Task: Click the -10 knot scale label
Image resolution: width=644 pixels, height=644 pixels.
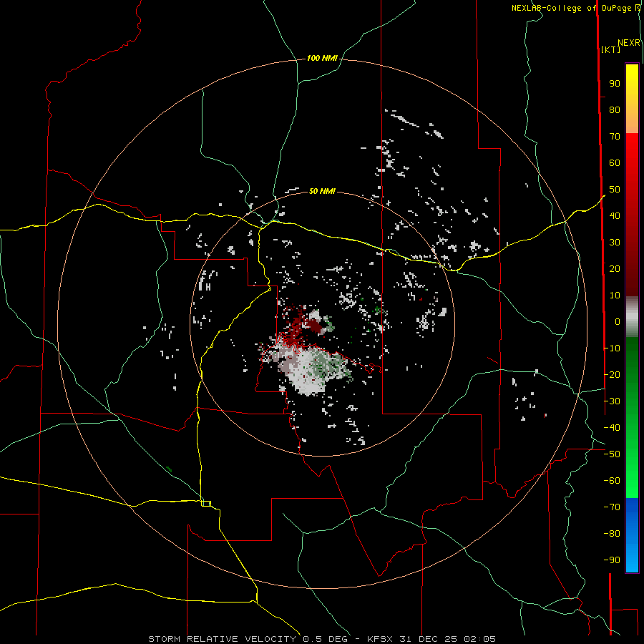Action: pos(612,348)
